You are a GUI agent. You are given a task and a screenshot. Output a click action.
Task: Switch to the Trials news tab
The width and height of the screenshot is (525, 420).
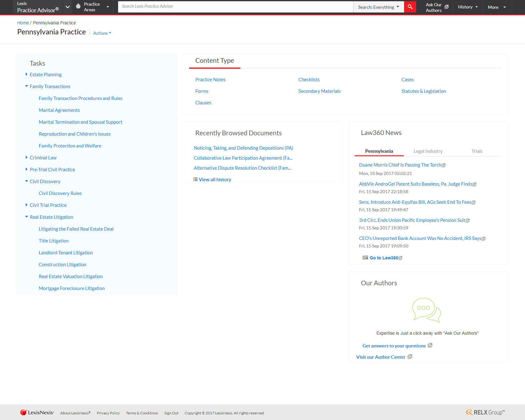pyautogui.click(x=477, y=151)
